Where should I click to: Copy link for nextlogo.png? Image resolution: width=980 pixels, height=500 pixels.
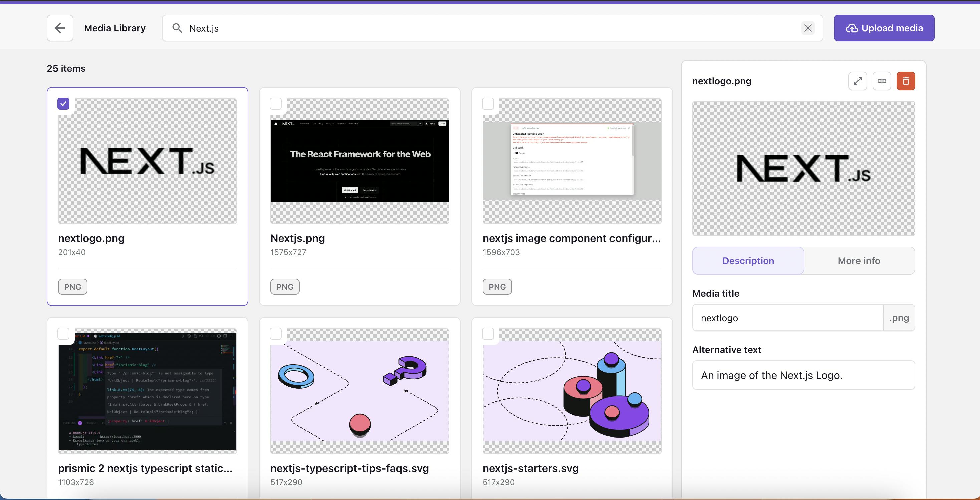coord(882,81)
